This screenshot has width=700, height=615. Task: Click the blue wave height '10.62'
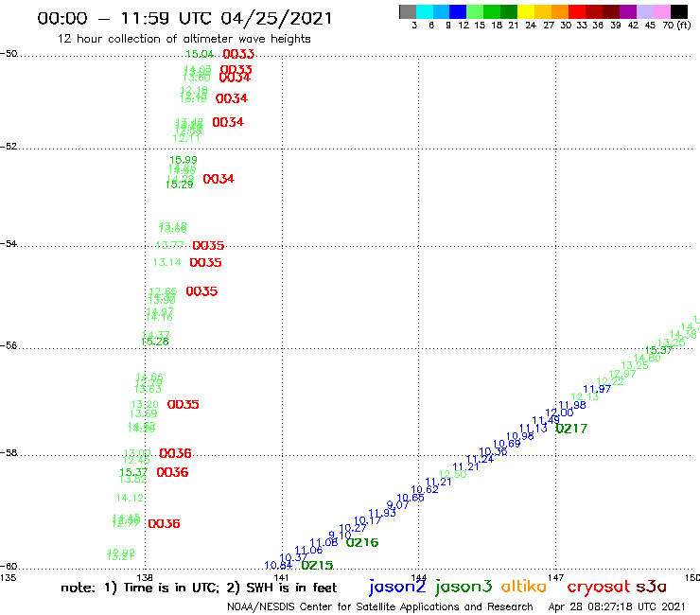pos(425,489)
